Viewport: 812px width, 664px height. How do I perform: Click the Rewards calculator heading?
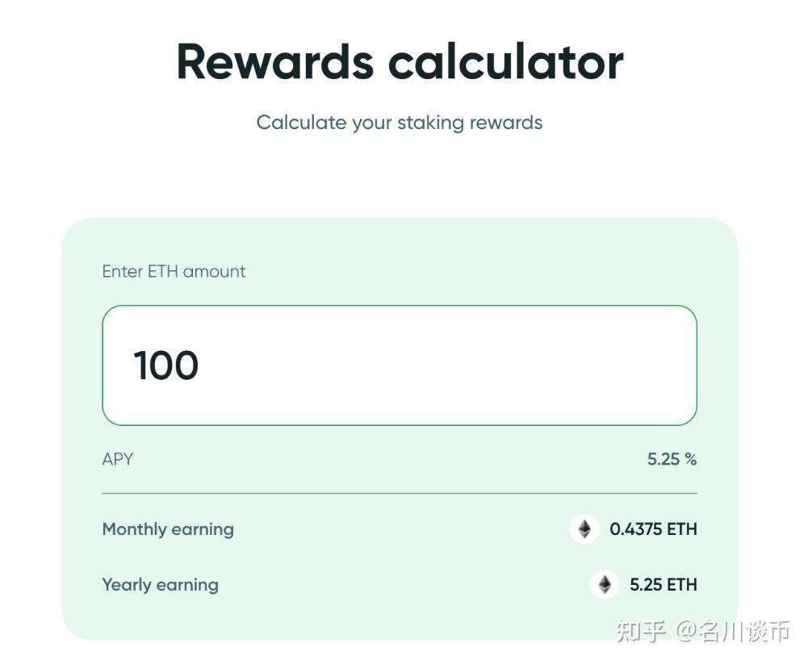tap(400, 62)
